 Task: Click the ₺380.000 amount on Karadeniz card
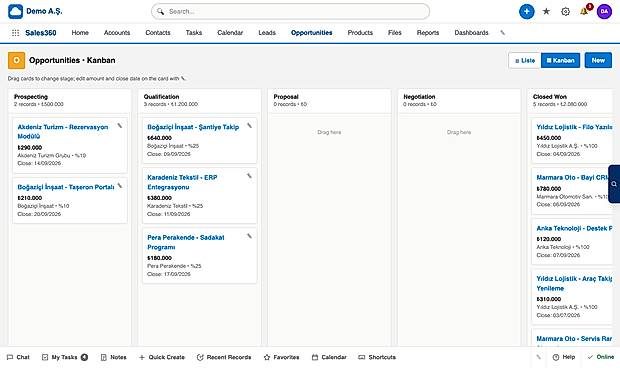[x=159, y=198]
